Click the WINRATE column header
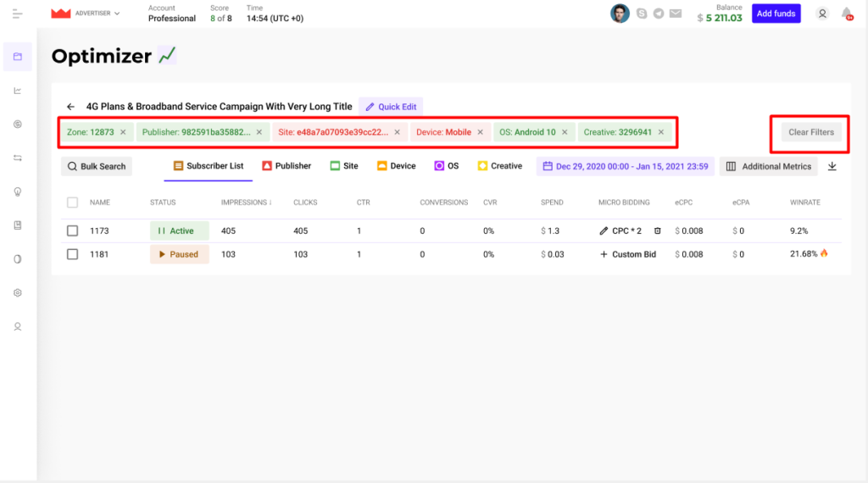The width and height of the screenshot is (868, 483). point(805,203)
